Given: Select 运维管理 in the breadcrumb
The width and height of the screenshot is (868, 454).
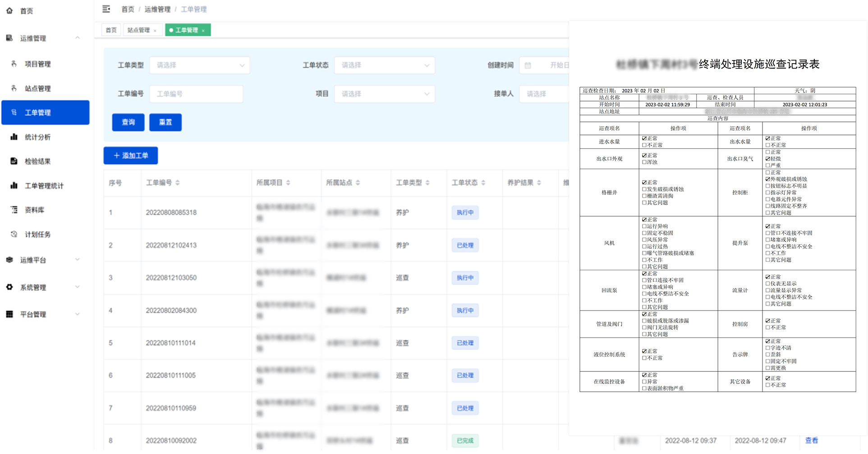Looking at the screenshot, I should click(157, 9).
